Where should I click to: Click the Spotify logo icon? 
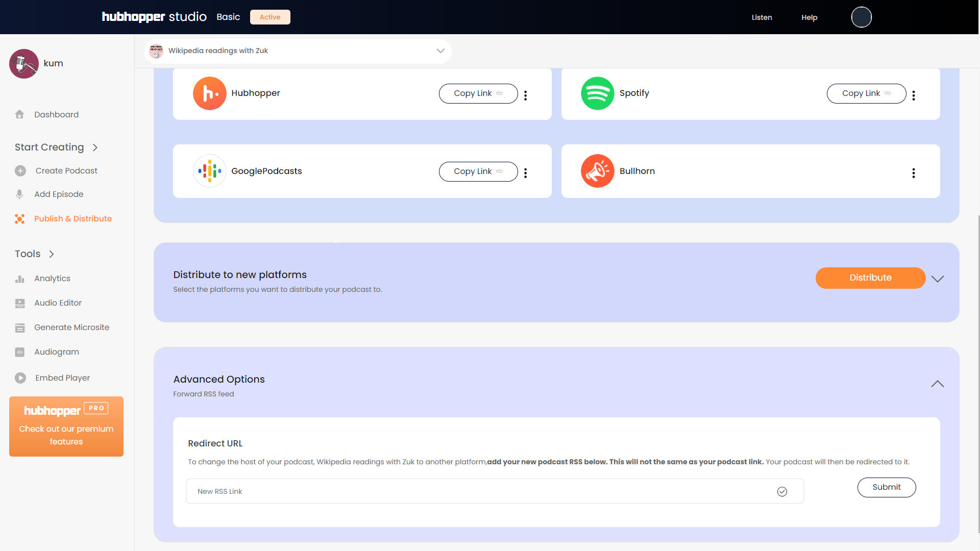[x=597, y=93]
